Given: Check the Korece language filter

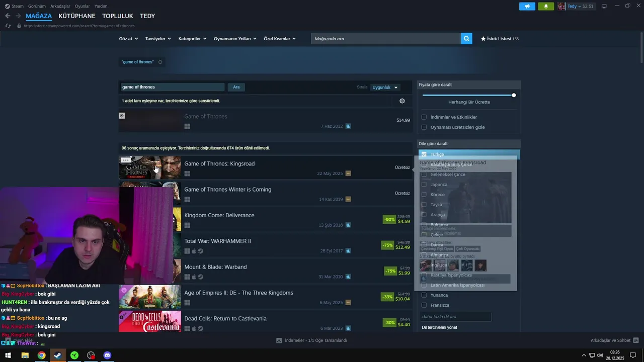Looking at the screenshot, I should tap(424, 195).
